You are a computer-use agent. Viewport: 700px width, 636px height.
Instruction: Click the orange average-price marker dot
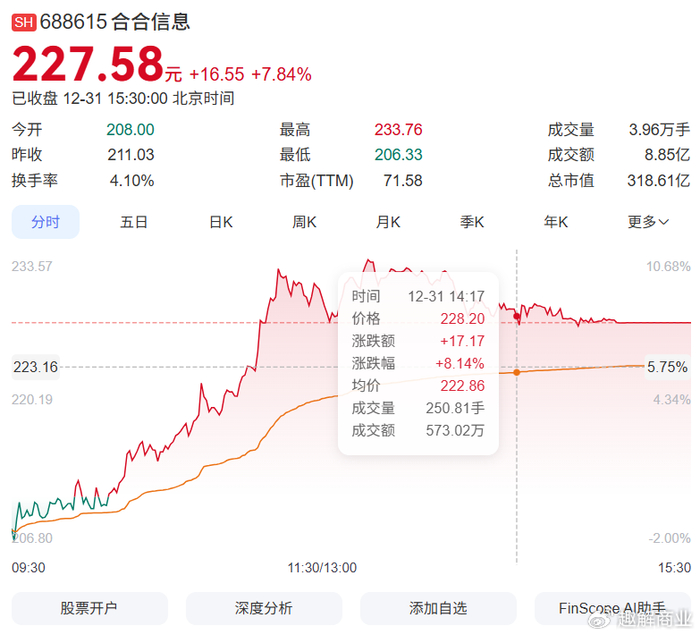[517, 372]
